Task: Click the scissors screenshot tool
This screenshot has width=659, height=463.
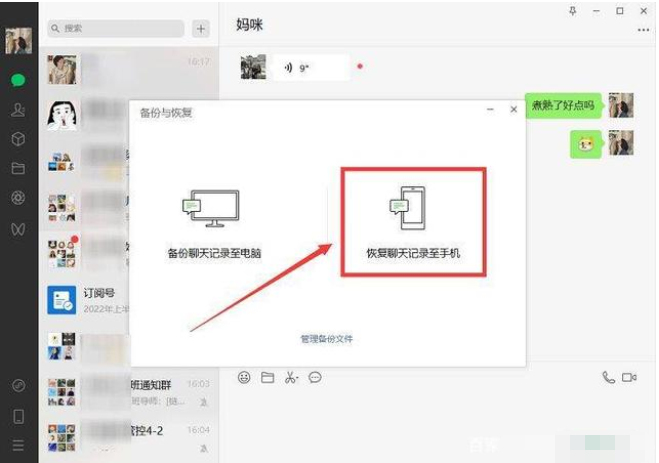Action: coord(288,377)
